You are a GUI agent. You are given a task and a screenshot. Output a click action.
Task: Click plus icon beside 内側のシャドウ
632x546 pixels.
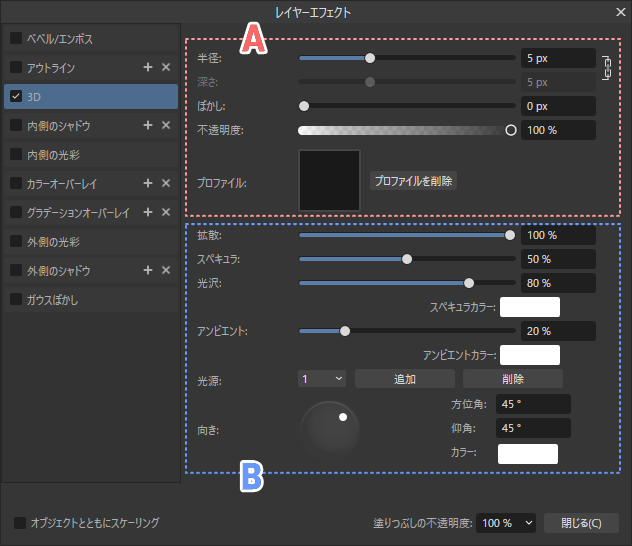(x=148, y=125)
